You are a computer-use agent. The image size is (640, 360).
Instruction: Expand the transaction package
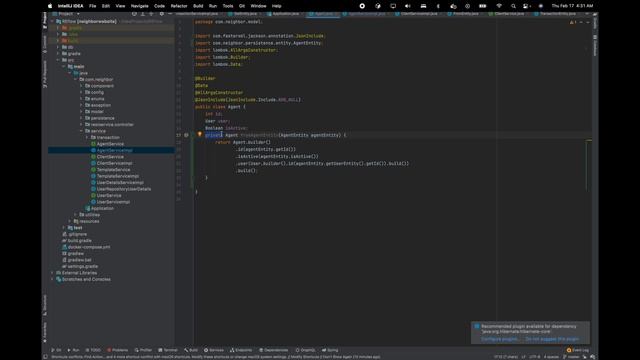(87, 138)
